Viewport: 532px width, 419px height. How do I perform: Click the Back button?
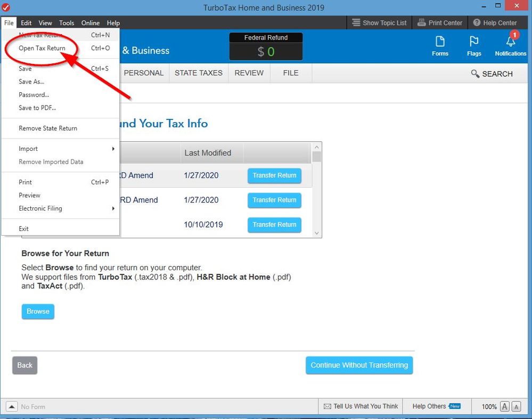click(x=25, y=365)
